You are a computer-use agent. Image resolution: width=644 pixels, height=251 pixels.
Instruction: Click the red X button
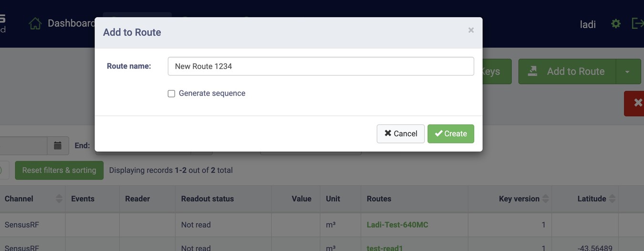[x=637, y=103]
